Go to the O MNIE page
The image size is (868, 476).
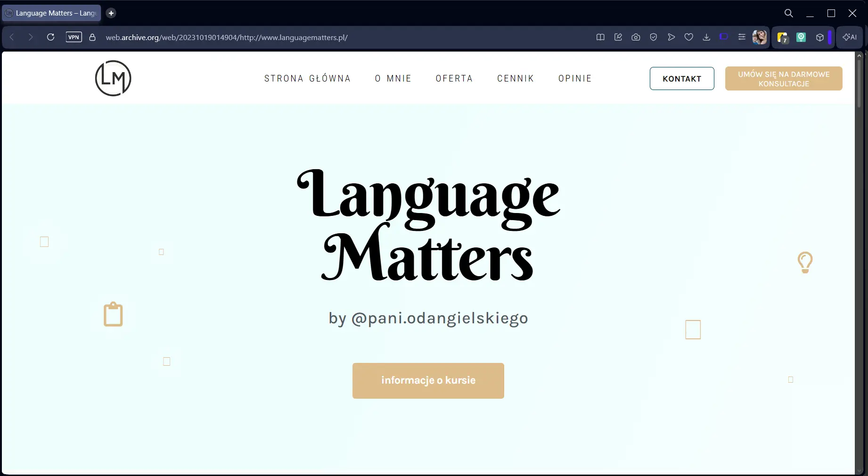(x=393, y=78)
